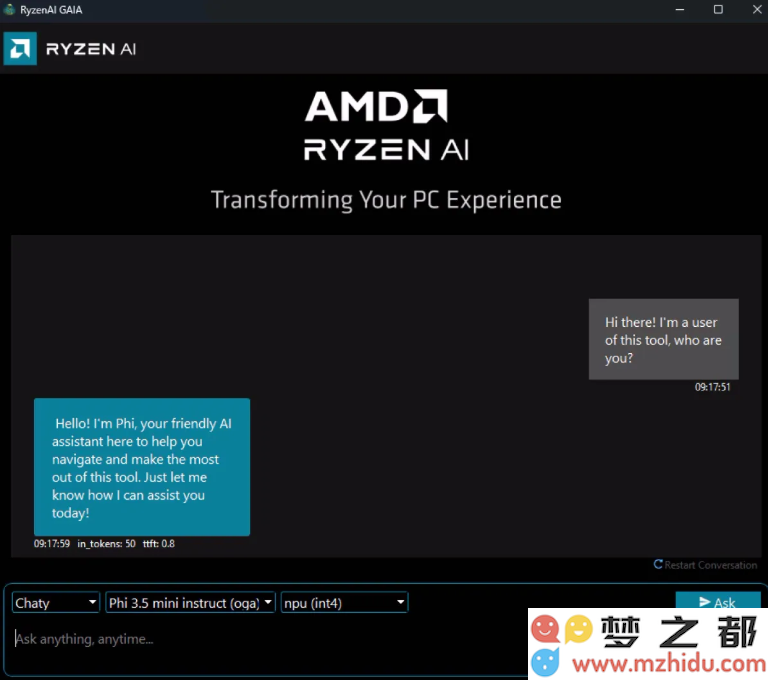Minimize the RyzenAI GAIA window
768x680 pixels.
point(679,10)
